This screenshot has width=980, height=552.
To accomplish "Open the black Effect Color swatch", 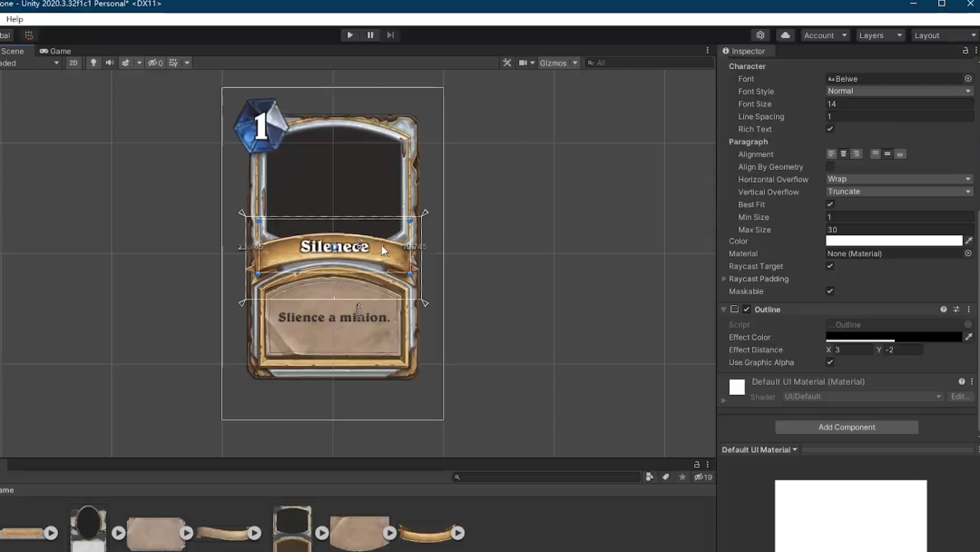I will [x=893, y=337].
